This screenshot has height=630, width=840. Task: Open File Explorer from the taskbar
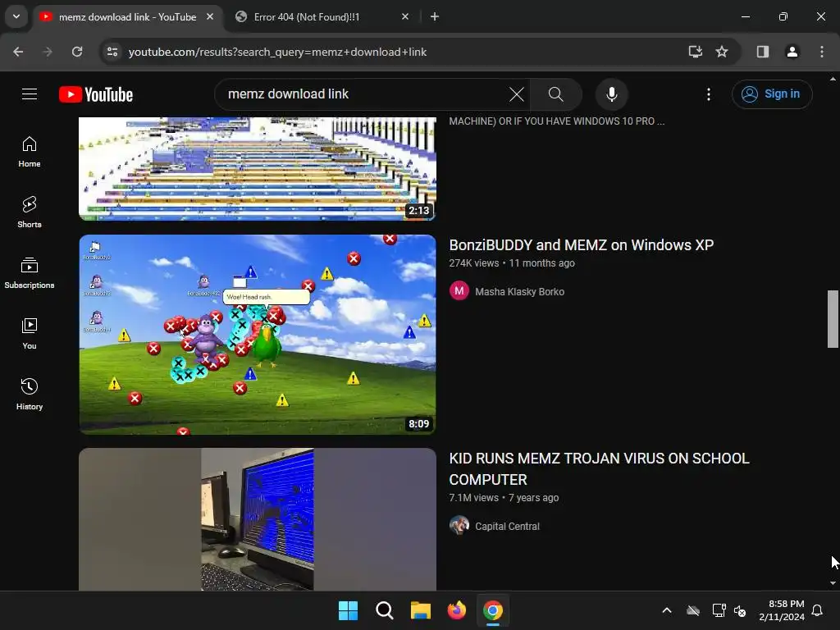coord(421,610)
